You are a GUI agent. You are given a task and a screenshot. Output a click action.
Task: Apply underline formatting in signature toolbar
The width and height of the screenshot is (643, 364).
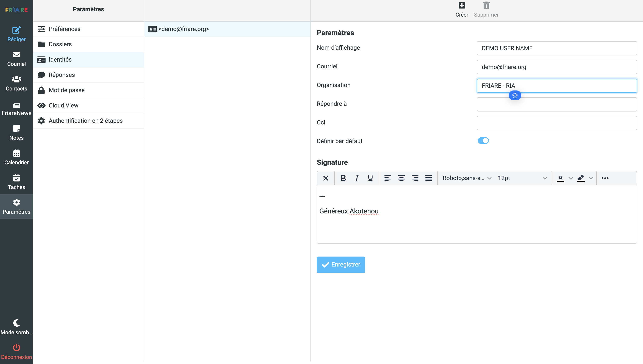click(x=370, y=178)
